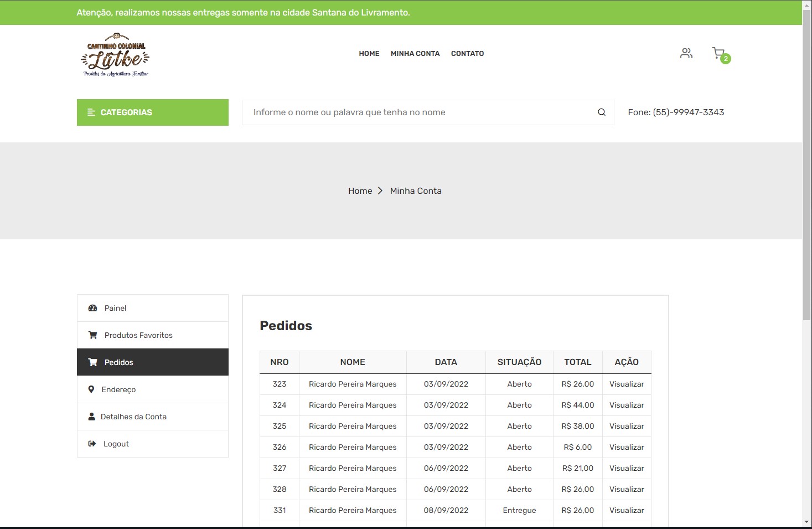Open MINHA CONTA navigation menu item

coord(415,54)
